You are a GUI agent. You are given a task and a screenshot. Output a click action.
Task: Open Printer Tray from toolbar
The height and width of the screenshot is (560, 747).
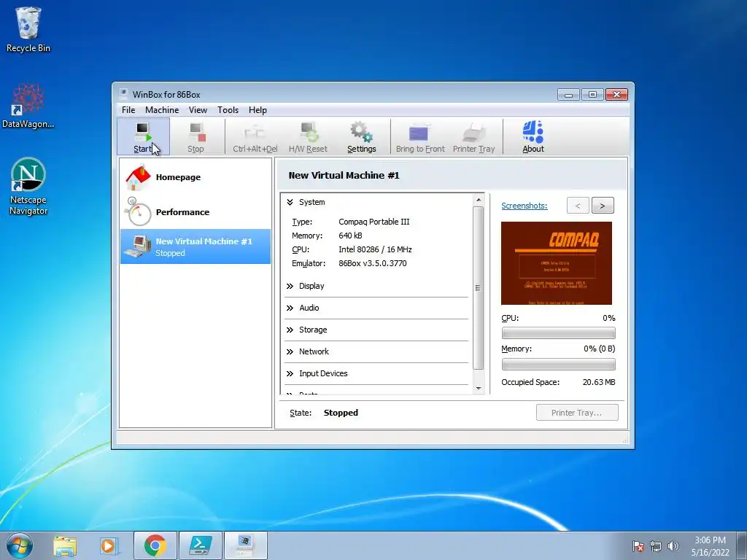pos(474,136)
